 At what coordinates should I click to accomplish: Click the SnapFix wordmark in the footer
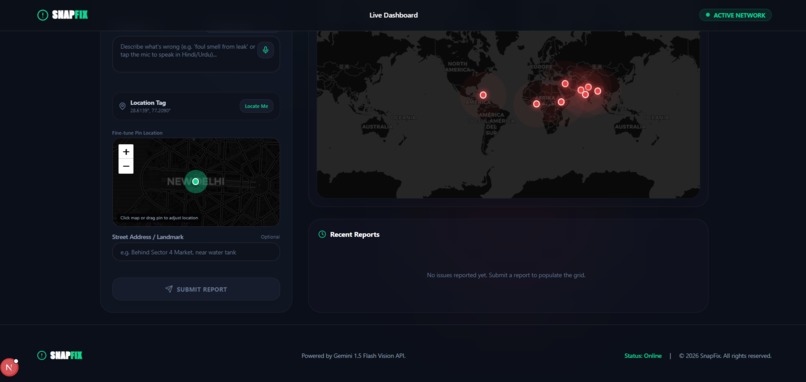point(66,355)
